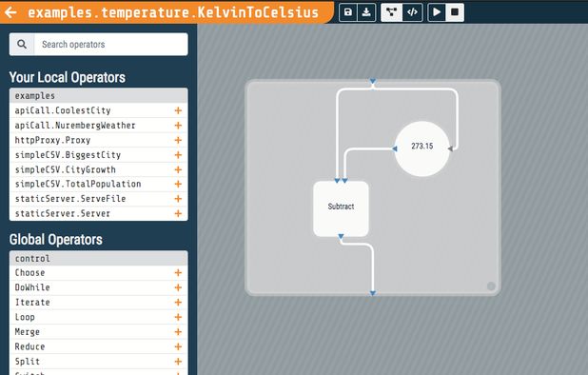Collapse the examples group header
Viewport: 588px width, 375px height.
tap(99, 95)
